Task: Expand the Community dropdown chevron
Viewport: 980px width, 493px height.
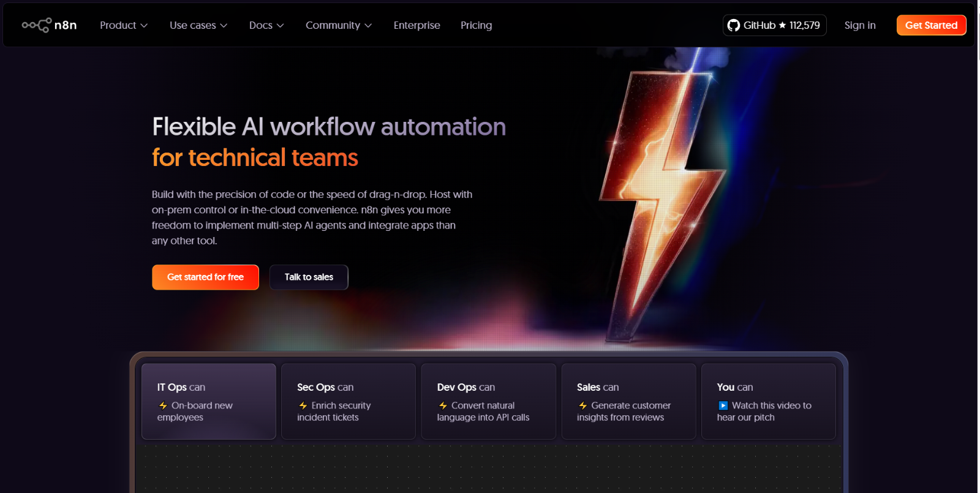Action: point(368,26)
